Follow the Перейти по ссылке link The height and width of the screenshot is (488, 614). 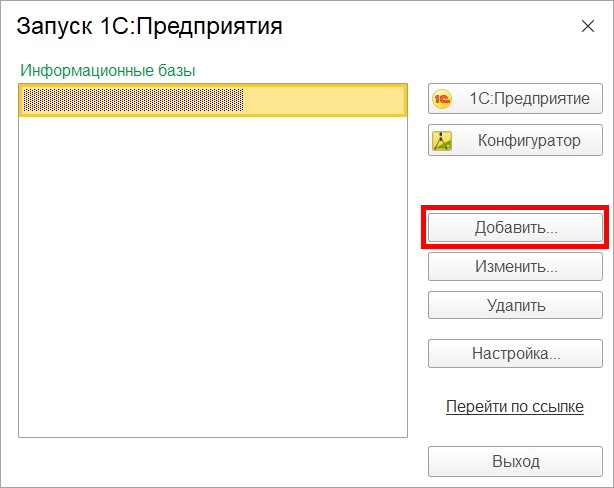(x=515, y=407)
